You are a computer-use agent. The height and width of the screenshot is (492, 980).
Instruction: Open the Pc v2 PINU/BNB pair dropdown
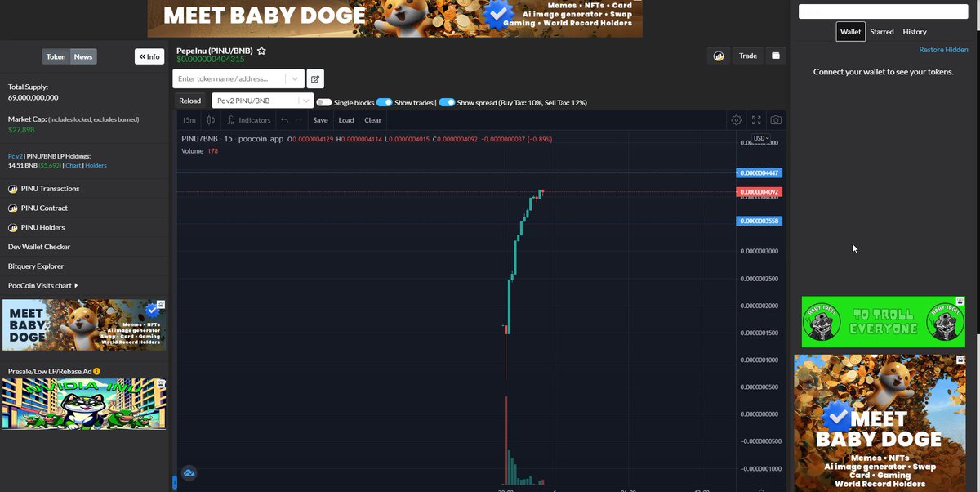click(x=260, y=100)
